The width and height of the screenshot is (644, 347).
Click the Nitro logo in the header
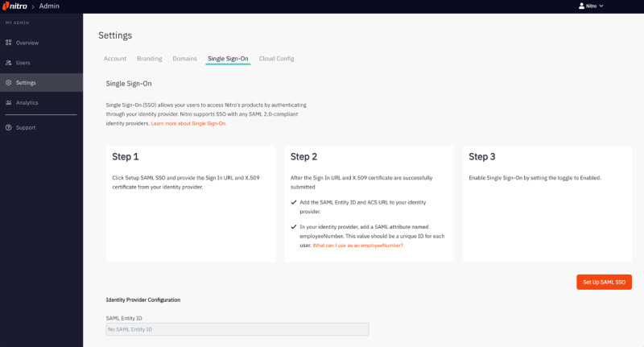coord(14,6)
